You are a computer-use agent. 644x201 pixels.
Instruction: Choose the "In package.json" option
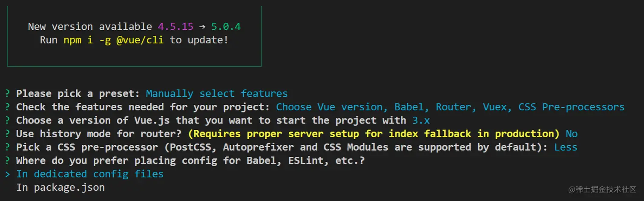pos(60,187)
